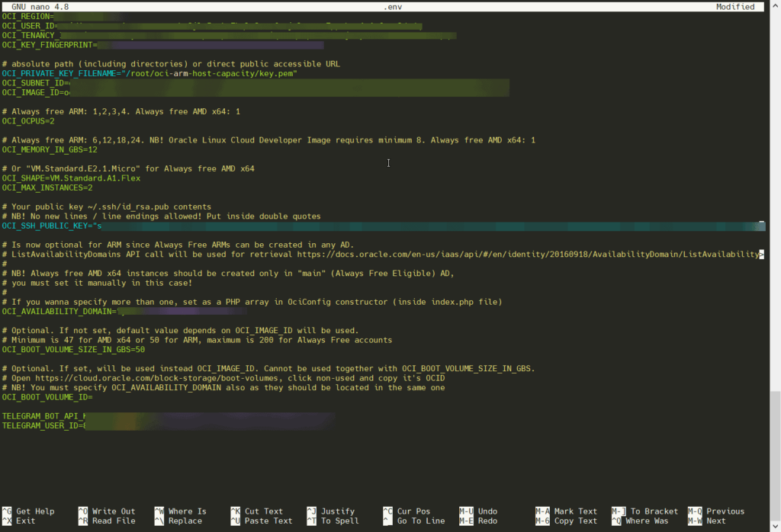The image size is (781, 532).
Task: Click the Cur Pos shortcut label
Action: tap(414, 511)
